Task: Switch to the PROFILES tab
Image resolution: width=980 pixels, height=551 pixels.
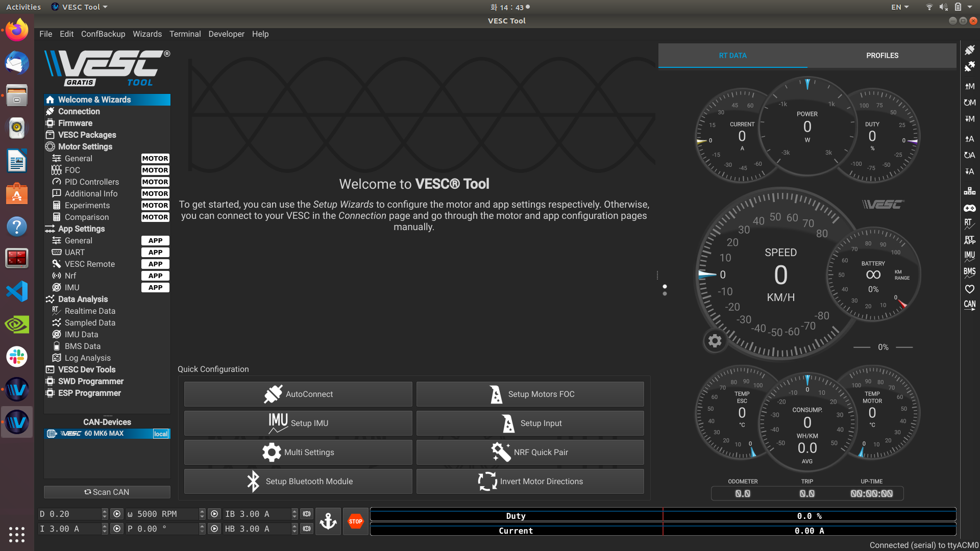Action: (882, 55)
